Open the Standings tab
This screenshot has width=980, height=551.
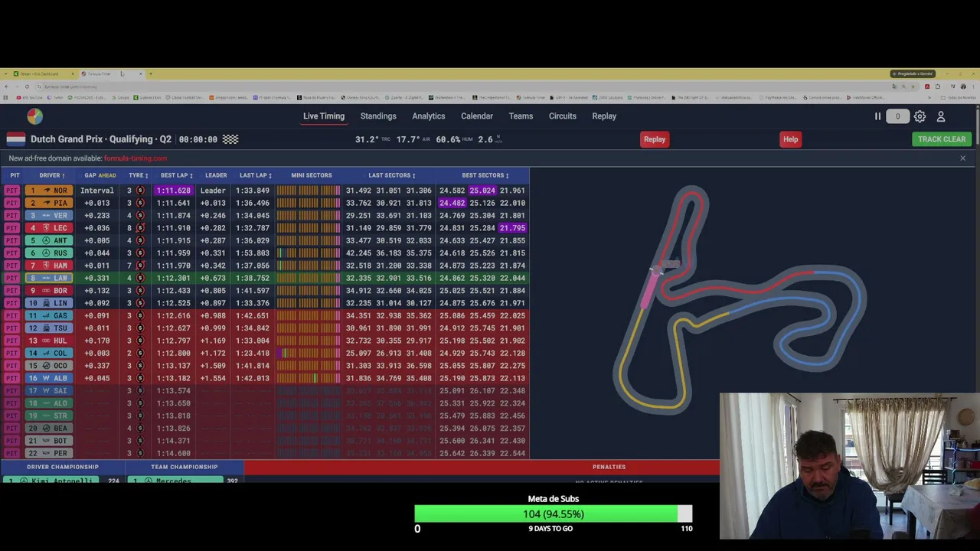(x=378, y=116)
